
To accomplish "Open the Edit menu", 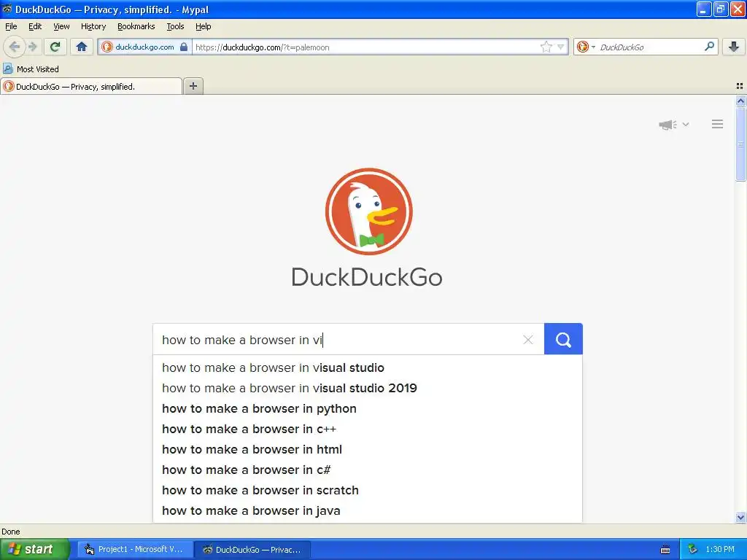I will tap(35, 26).
